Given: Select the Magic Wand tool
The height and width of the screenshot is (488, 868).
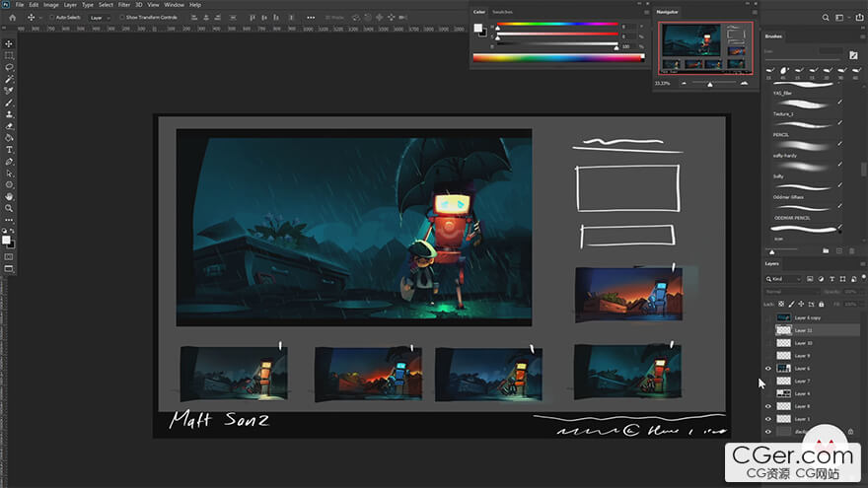Looking at the screenshot, I should pos(9,79).
